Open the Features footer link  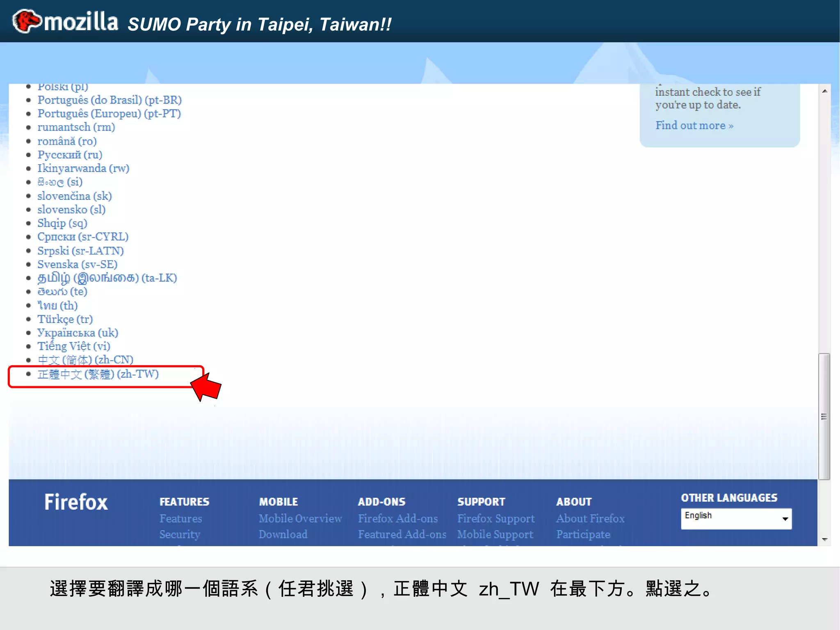click(180, 518)
